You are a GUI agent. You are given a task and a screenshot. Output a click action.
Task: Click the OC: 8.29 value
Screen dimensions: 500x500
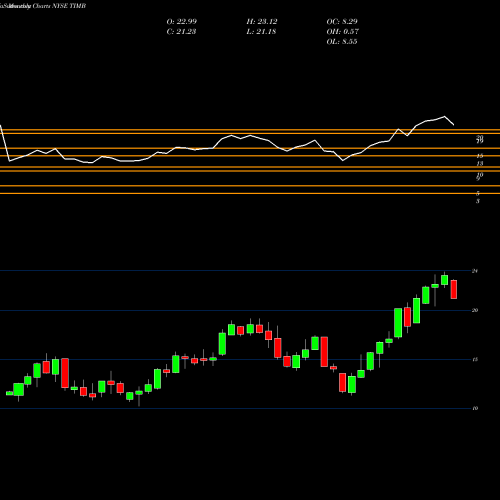[x=342, y=22]
